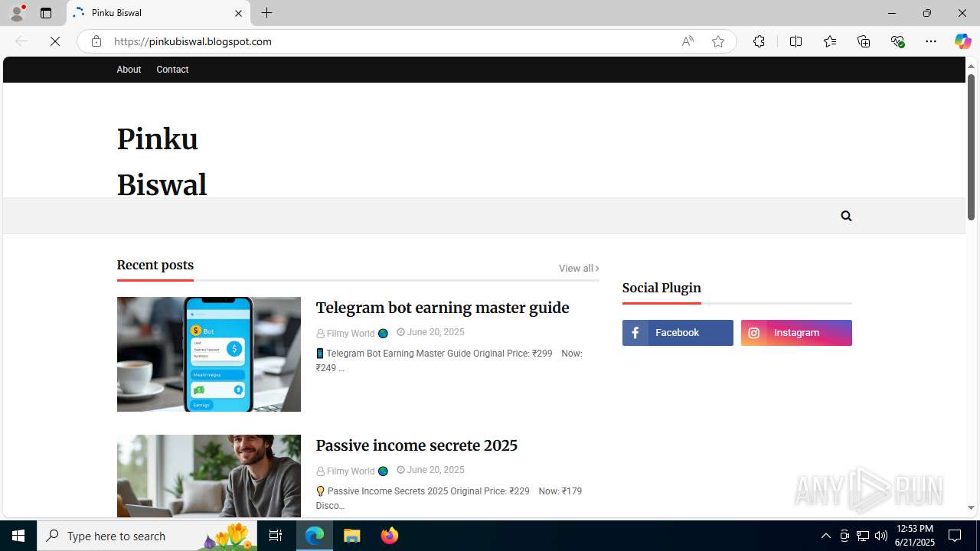The image size is (980, 551).
Task: Open the browser profile icon
Action: pos(17,13)
